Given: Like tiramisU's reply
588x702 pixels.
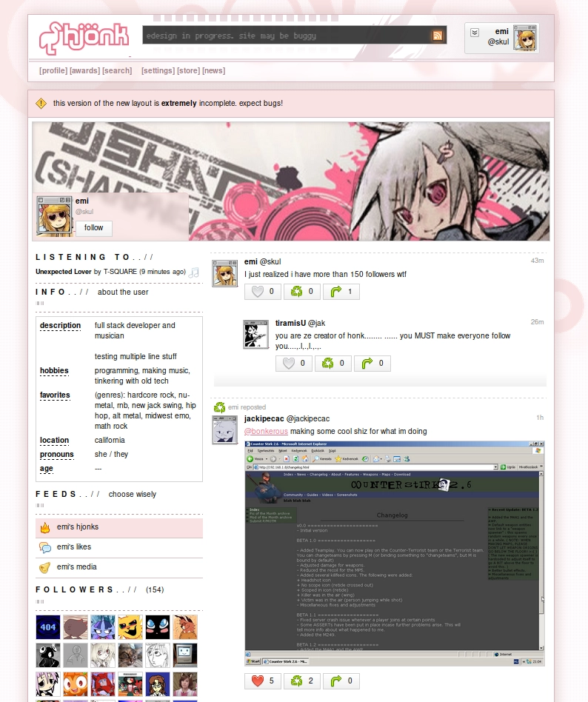Looking at the screenshot, I should pyautogui.click(x=293, y=363).
